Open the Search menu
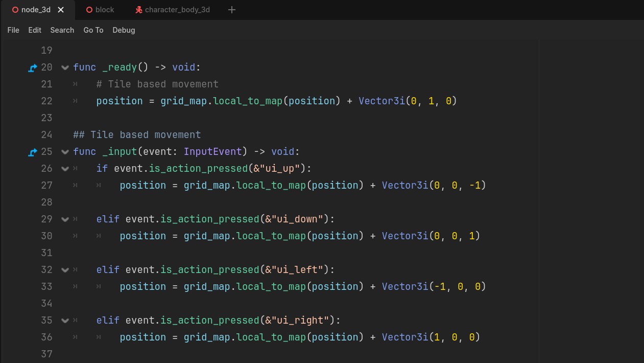Viewport: 644px width, 363px height. (62, 30)
